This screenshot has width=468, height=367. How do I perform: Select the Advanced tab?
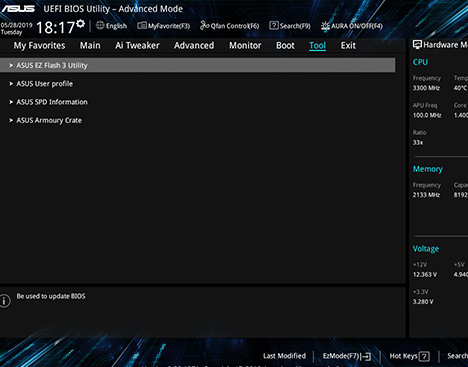coord(194,45)
